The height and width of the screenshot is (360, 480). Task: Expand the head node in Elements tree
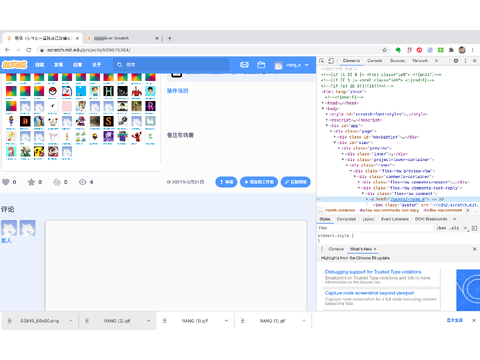click(x=323, y=103)
